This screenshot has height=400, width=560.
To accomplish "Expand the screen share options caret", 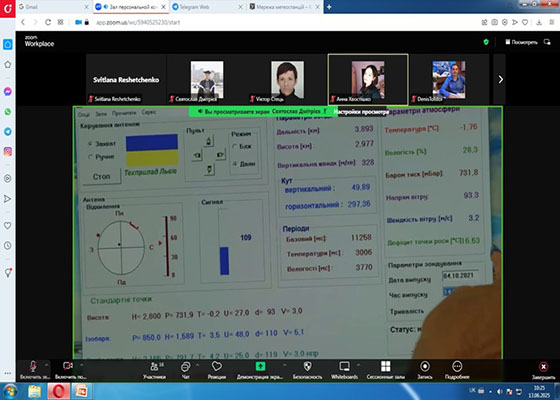I will click(x=285, y=365).
